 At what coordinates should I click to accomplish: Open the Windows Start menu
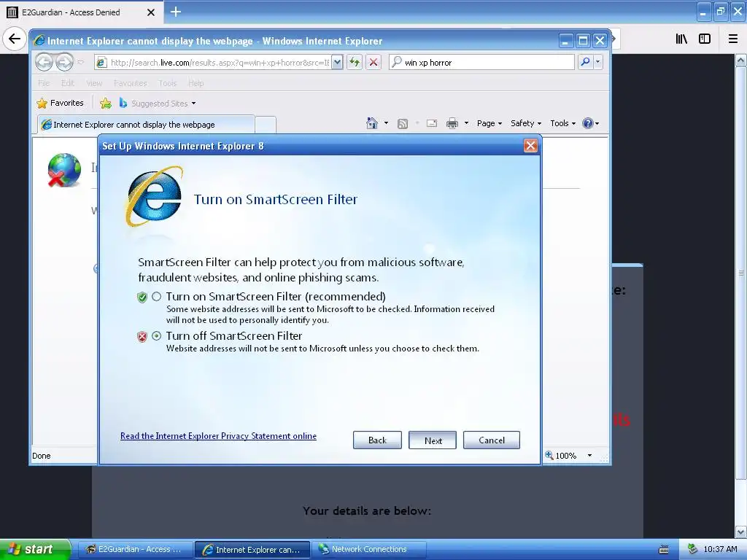pyautogui.click(x=34, y=550)
